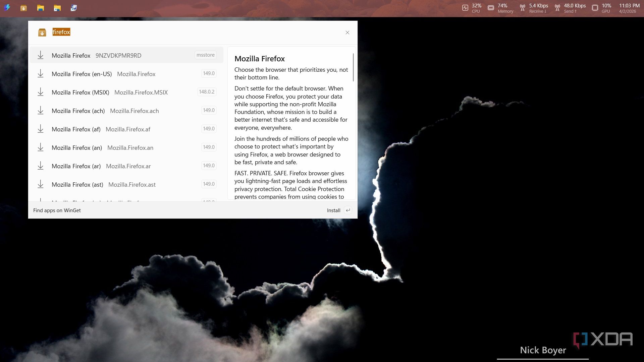The width and height of the screenshot is (644, 362).
Task: Click the WinGet box icon beside the search field
Action: [42, 33]
